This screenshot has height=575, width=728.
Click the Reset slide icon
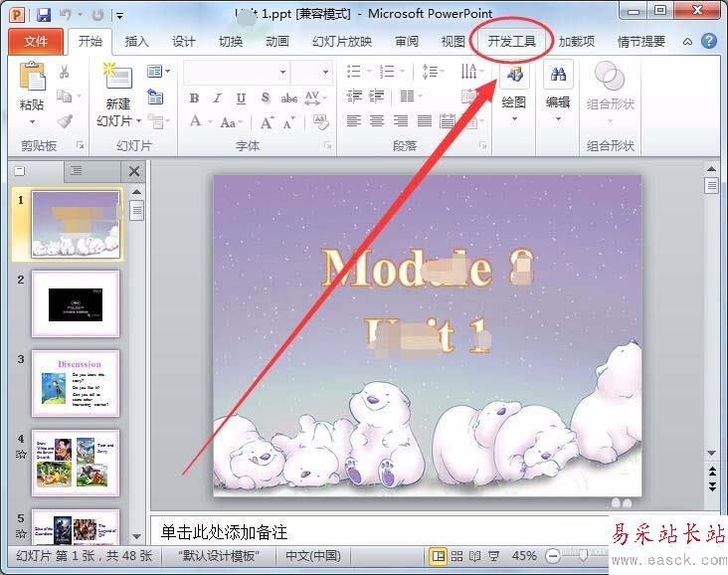[155, 96]
